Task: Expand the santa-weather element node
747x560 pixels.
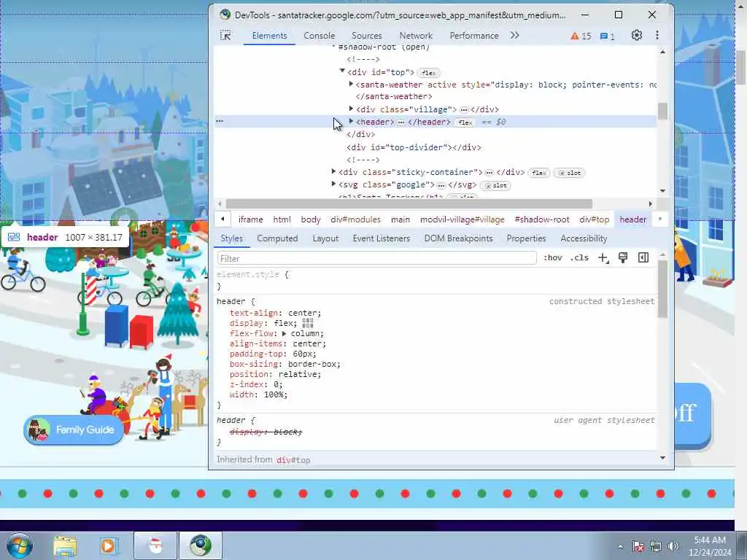Action: pyautogui.click(x=351, y=84)
